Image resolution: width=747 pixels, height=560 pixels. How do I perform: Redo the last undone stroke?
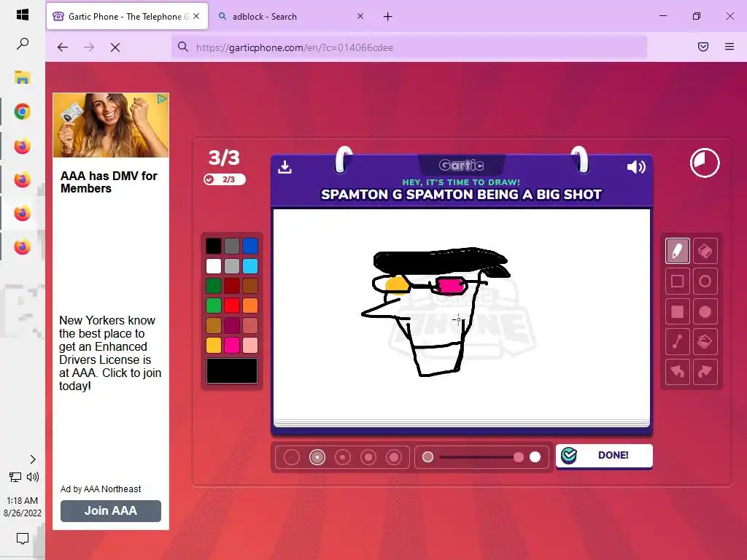click(x=705, y=371)
